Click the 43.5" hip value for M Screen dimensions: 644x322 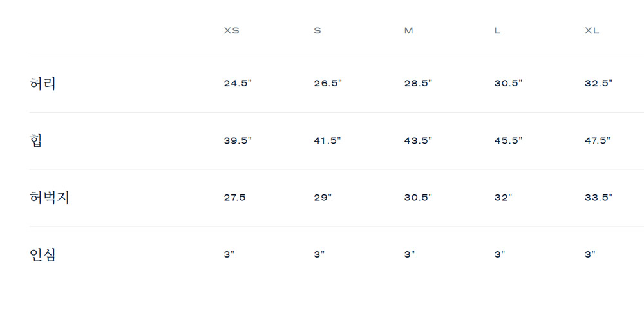[x=418, y=141]
